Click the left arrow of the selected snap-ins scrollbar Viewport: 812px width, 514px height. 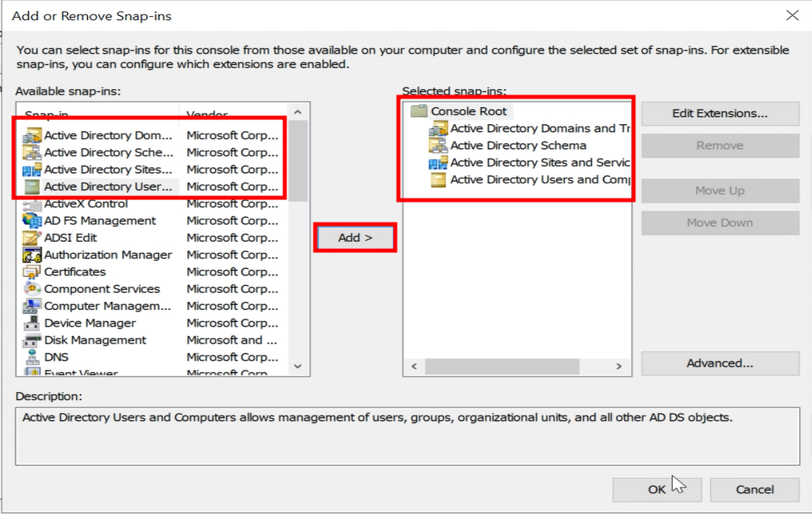click(x=414, y=367)
